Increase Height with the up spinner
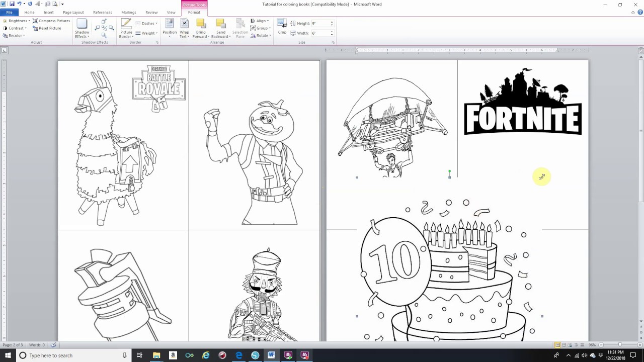The height and width of the screenshot is (362, 644). pos(332,22)
